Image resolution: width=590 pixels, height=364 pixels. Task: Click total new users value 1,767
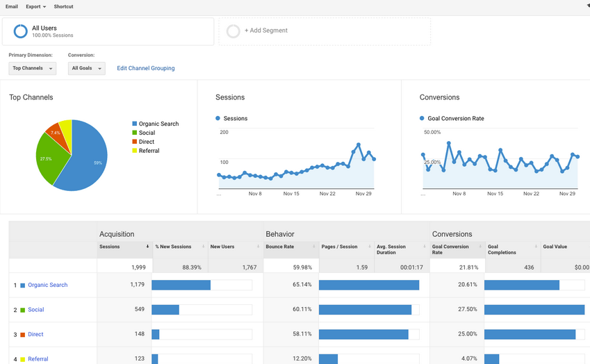[x=249, y=267]
